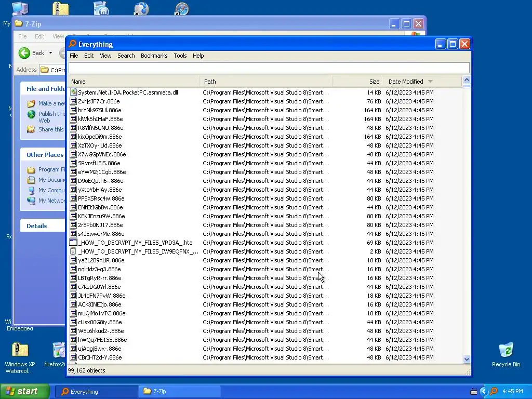Select file name PPSXSRsc4w.886e
532x399 pixels.
(x=101, y=198)
